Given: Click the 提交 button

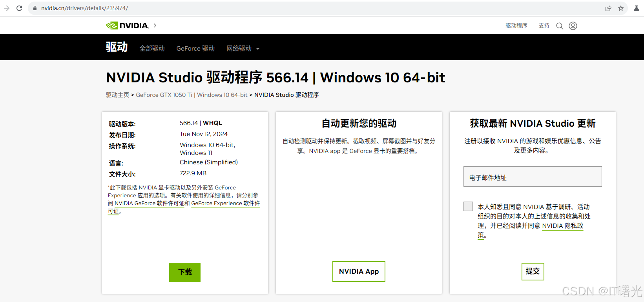Looking at the screenshot, I should (533, 271).
